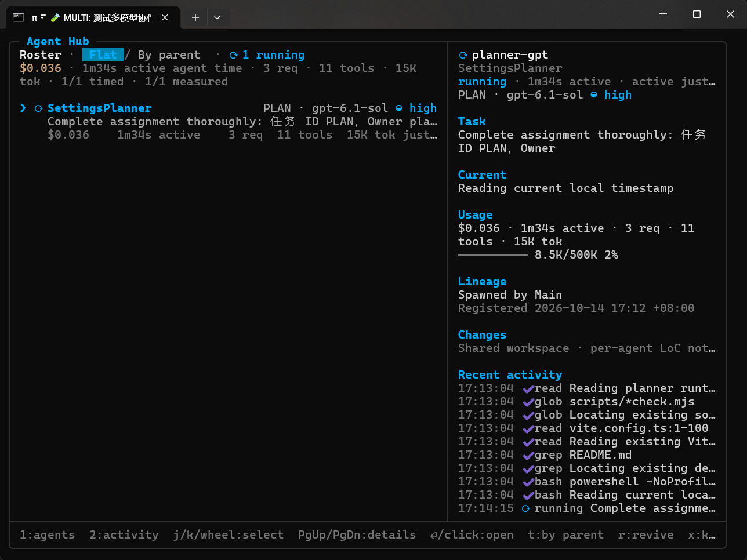Image resolution: width=747 pixels, height=560 pixels.
Task: Click the selection chevron beside SettingsPlanner
Action: 23,108
